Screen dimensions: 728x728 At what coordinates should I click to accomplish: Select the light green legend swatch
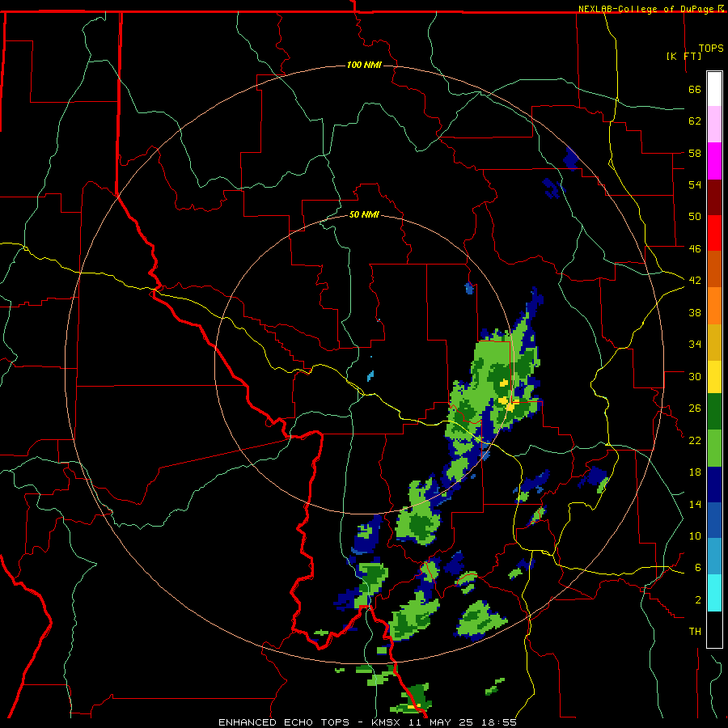[x=714, y=448]
